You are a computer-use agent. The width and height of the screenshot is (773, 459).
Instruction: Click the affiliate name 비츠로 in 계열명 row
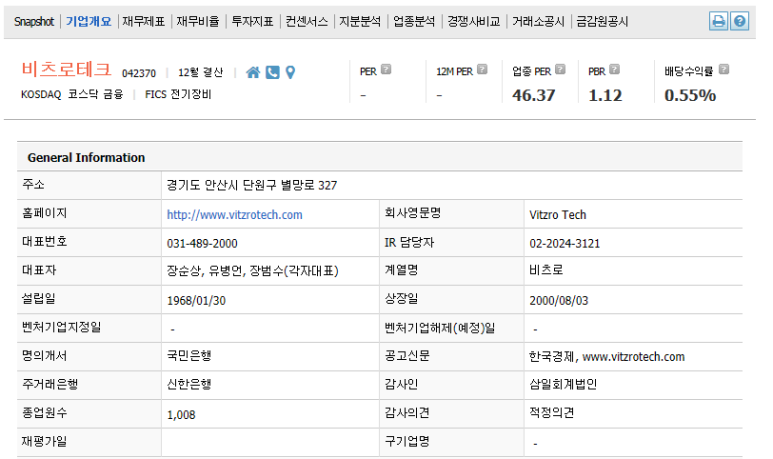(x=546, y=270)
